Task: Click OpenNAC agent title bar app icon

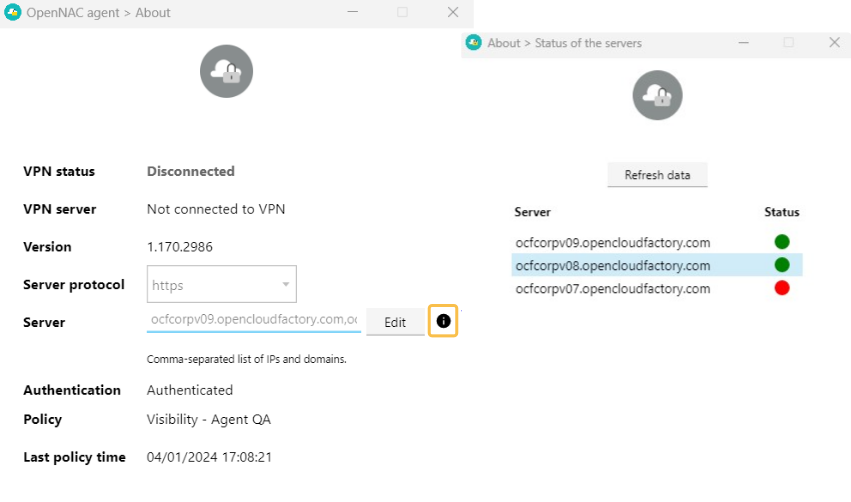Action: 12,12
